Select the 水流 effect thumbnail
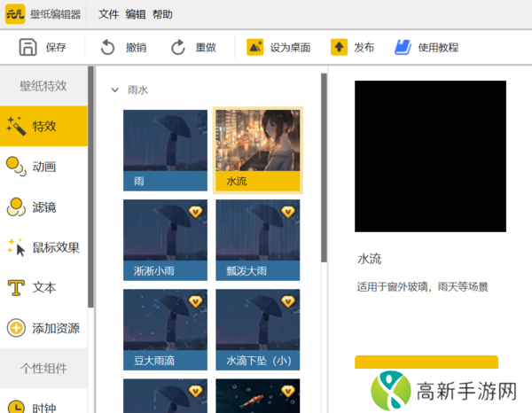 pos(258,150)
